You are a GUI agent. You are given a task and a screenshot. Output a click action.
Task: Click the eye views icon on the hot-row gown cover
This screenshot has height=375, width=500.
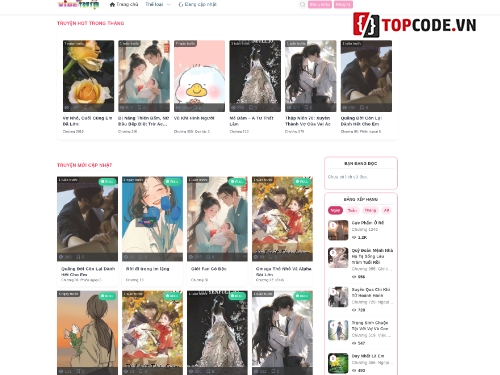233,108
